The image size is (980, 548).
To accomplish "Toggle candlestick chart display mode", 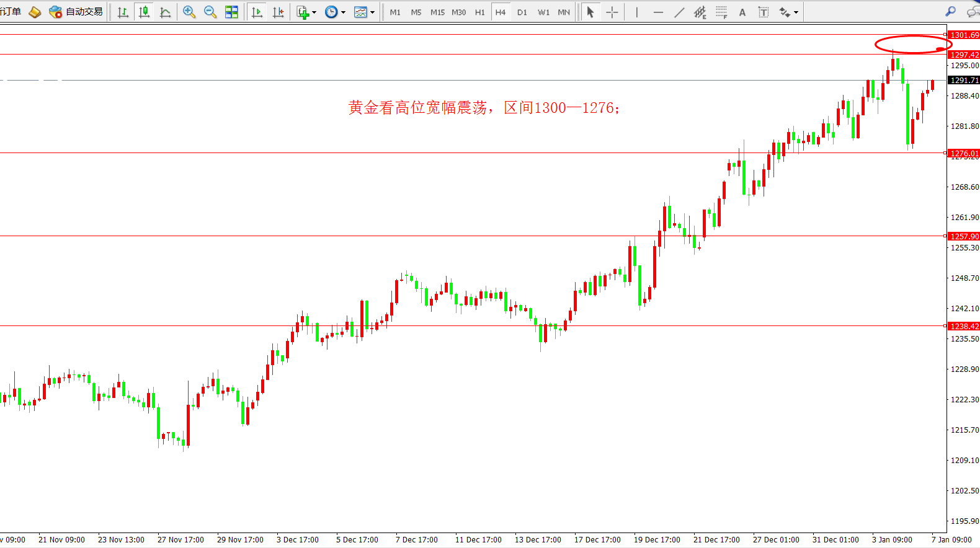I will (x=144, y=12).
